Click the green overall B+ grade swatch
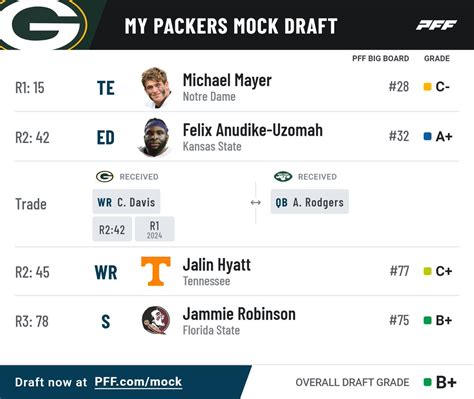 [x=427, y=382]
